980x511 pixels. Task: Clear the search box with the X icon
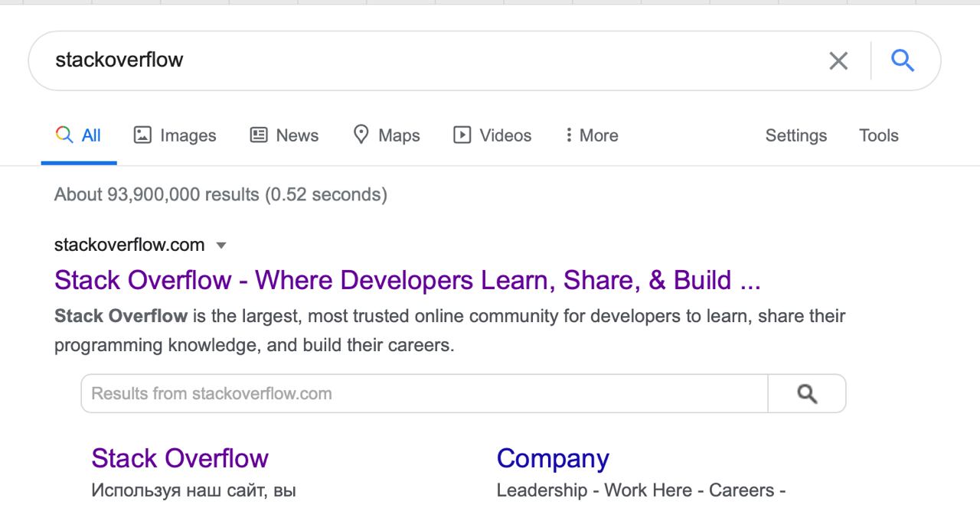[x=838, y=60]
